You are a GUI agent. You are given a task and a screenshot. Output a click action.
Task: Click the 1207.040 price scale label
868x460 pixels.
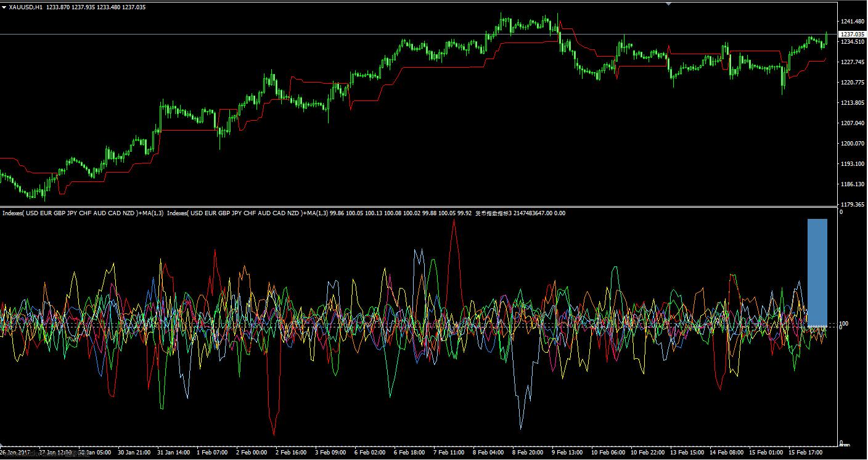(852, 123)
